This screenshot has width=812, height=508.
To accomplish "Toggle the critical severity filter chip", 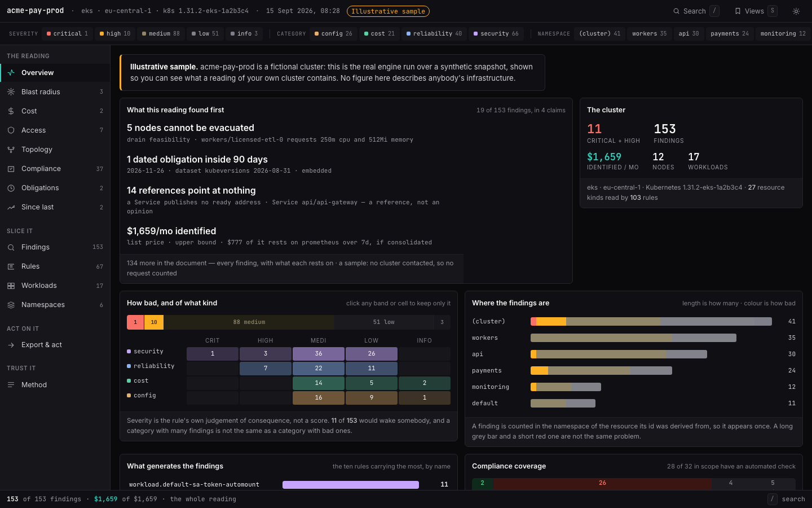I will point(68,34).
